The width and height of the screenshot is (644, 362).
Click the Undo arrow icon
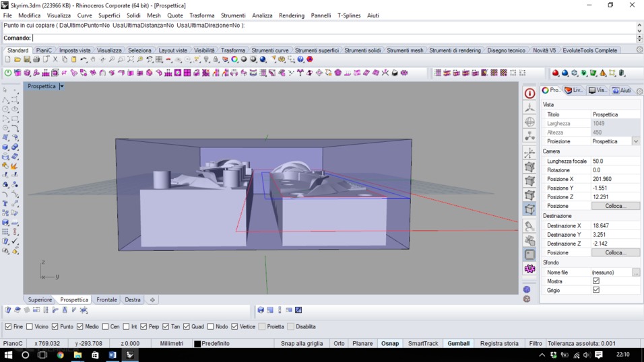(84, 59)
